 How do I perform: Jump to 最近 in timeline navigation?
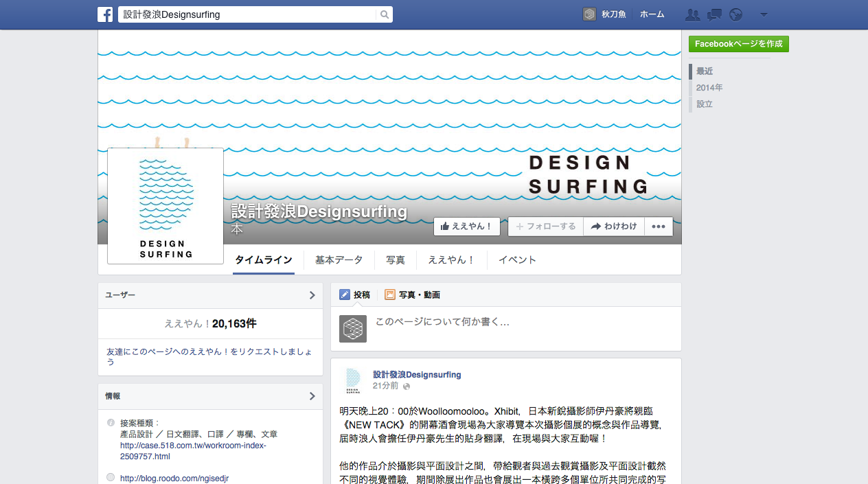pyautogui.click(x=705, y=71)
